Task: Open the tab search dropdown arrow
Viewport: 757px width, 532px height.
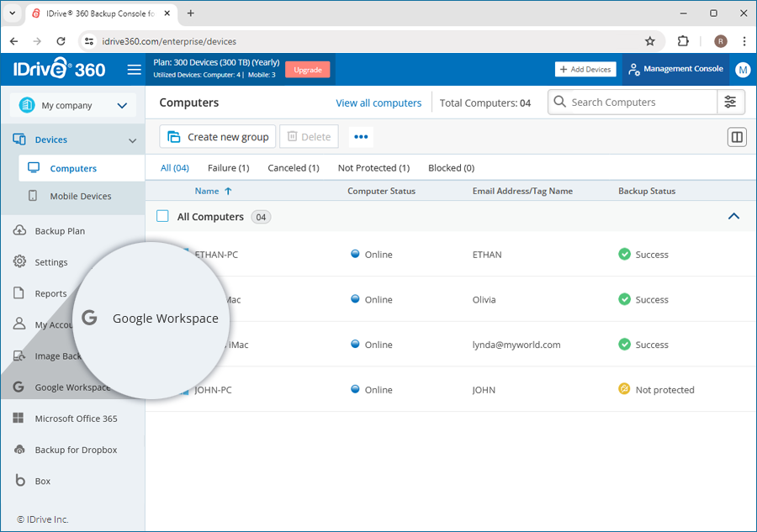Action: (13, 13)
